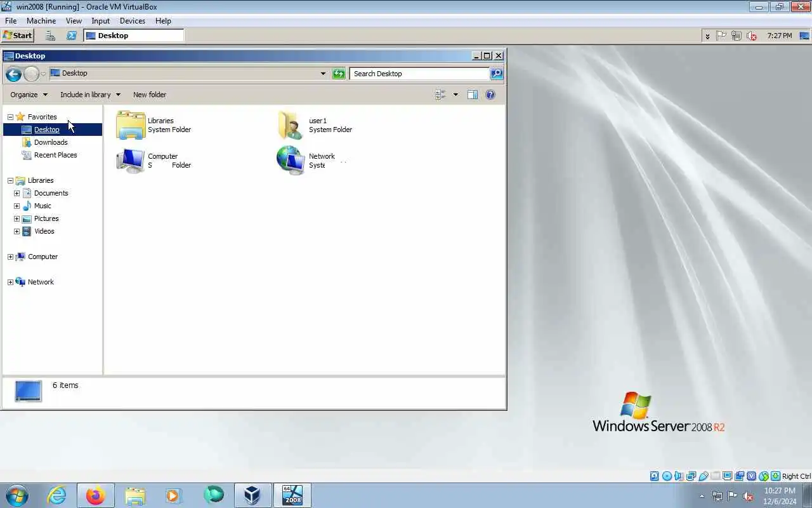Open the VirtualBox Devices menu
This screenshot has width=812, height=508.
133,21
